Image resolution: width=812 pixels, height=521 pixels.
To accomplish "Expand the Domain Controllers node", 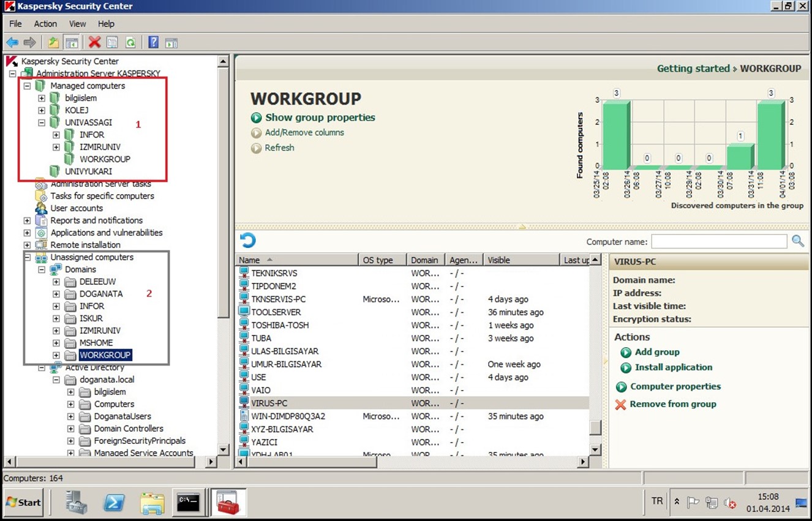I will pos(71,429).
